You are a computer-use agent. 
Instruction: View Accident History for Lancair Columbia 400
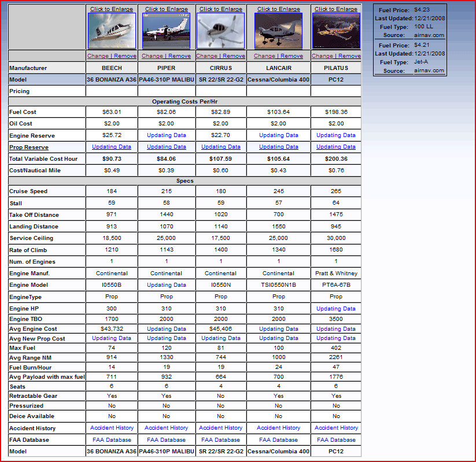(x=278, y=428)
